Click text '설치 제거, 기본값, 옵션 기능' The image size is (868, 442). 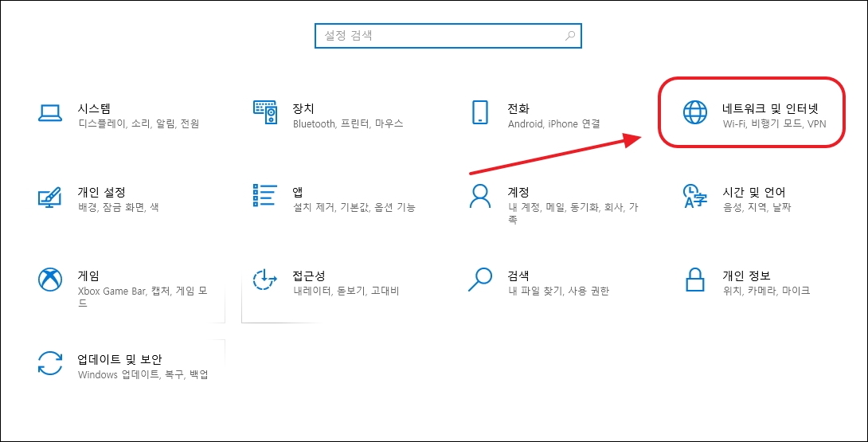(354, 208)
